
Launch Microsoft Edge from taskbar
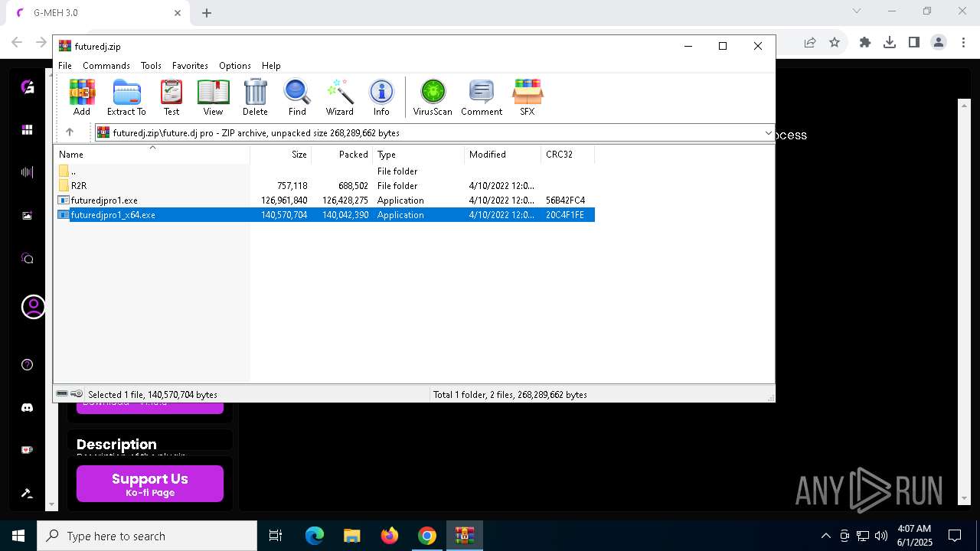[315, 536]
